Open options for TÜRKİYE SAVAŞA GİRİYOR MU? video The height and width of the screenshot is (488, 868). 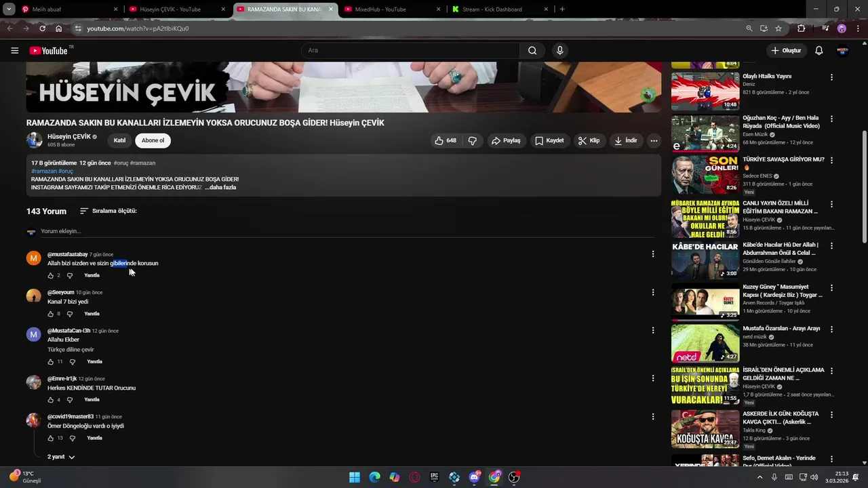tap(831, 161)
